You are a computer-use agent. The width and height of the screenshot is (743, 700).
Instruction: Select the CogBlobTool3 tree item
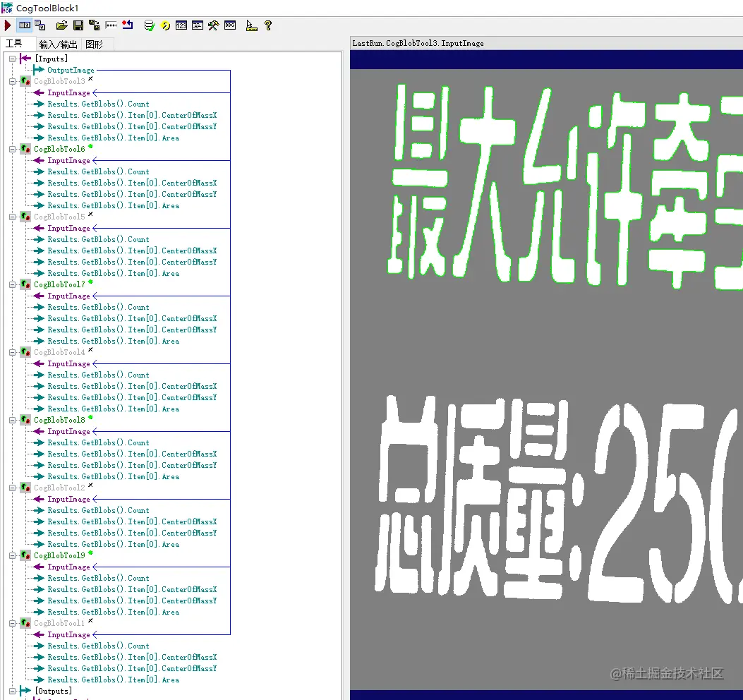click(59, 82)
